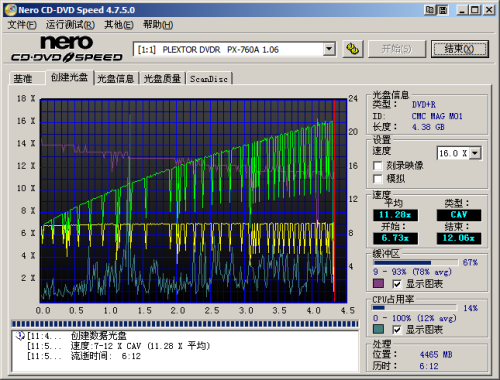Open the 其他(E) menu

click(x=119, y=25)
